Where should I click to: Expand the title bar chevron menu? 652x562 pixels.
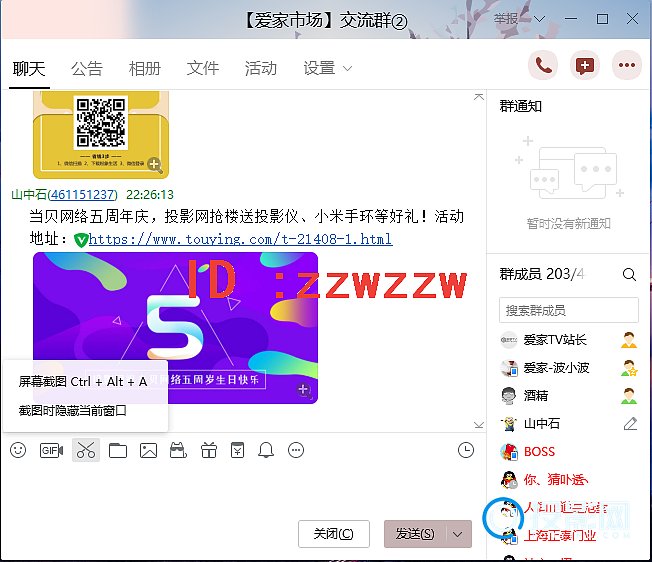tap(539, 19)
